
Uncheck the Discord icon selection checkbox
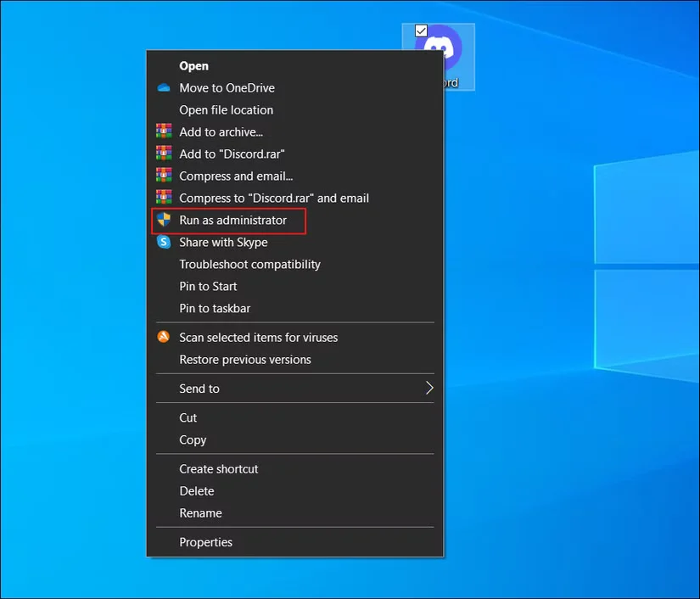tap(422, 31)
